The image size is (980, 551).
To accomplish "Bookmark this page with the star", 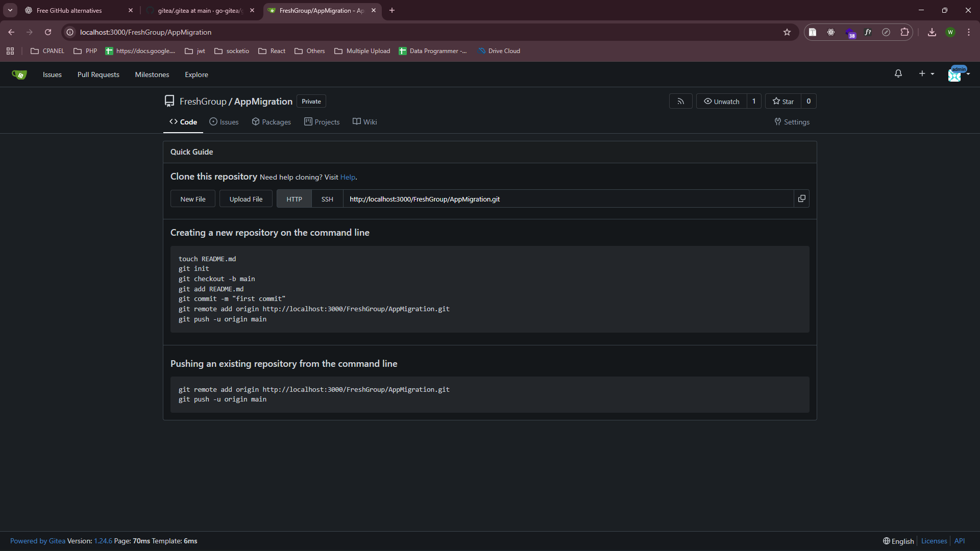I will [x=787, y=32].
